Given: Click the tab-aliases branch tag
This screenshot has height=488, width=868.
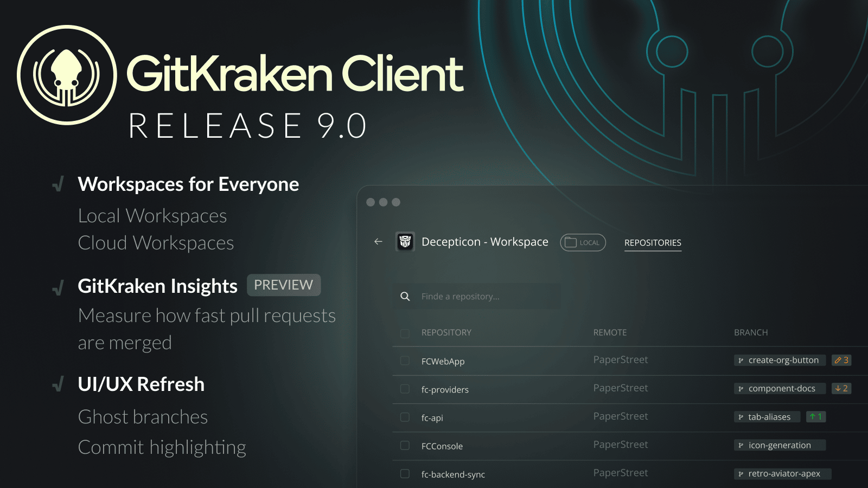Looking at the screenshot, I should click(x=767, y=416).
